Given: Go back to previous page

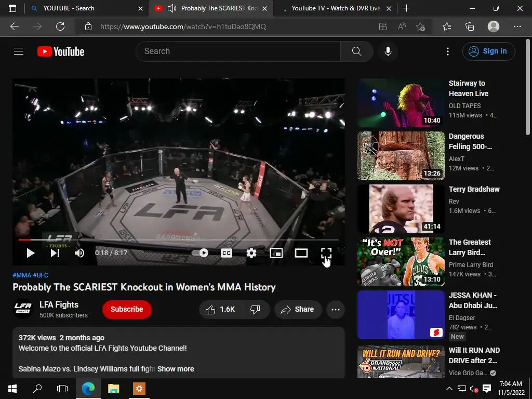Looking at the screenshot, I should coord(15,26).
